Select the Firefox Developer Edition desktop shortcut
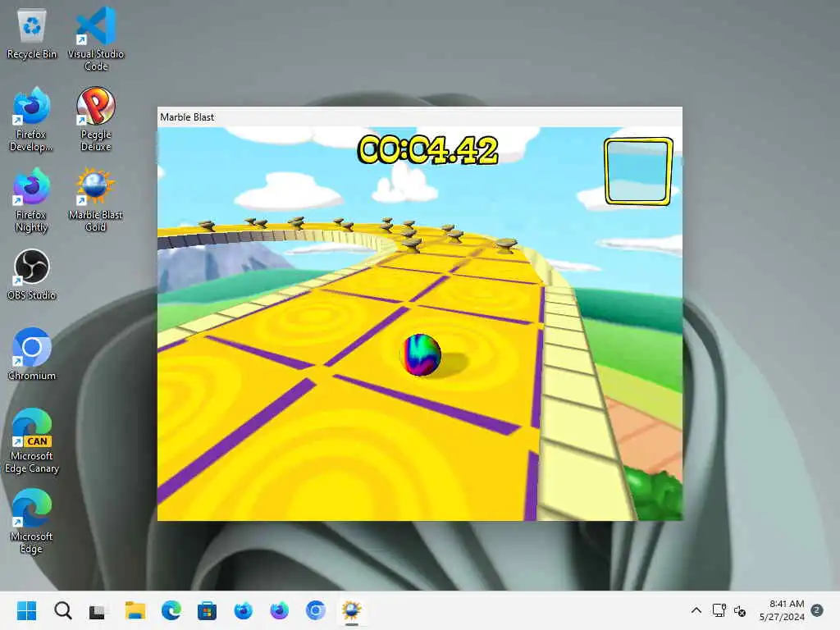Viewport: 840px width, 630px height. click(x=32, y=119)
